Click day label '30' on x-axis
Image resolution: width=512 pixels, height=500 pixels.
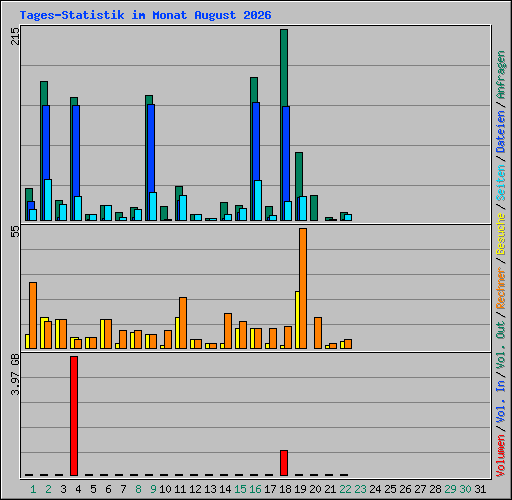(465, 489)
